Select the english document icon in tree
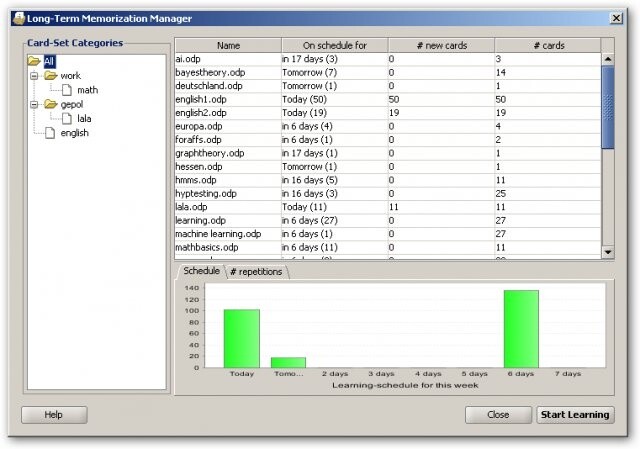The height and width of the screenshot is (449, 640). tap(50, 133)
